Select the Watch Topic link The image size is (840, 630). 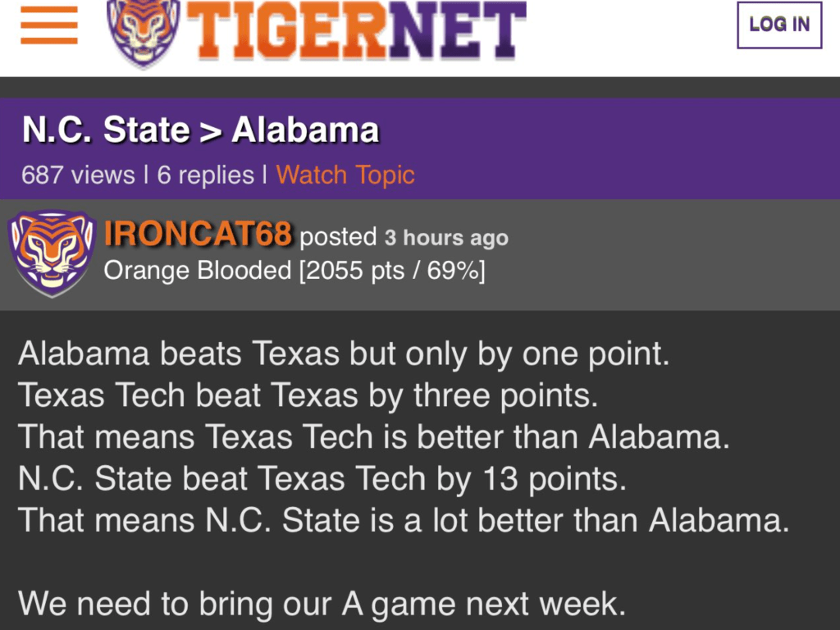345,175
